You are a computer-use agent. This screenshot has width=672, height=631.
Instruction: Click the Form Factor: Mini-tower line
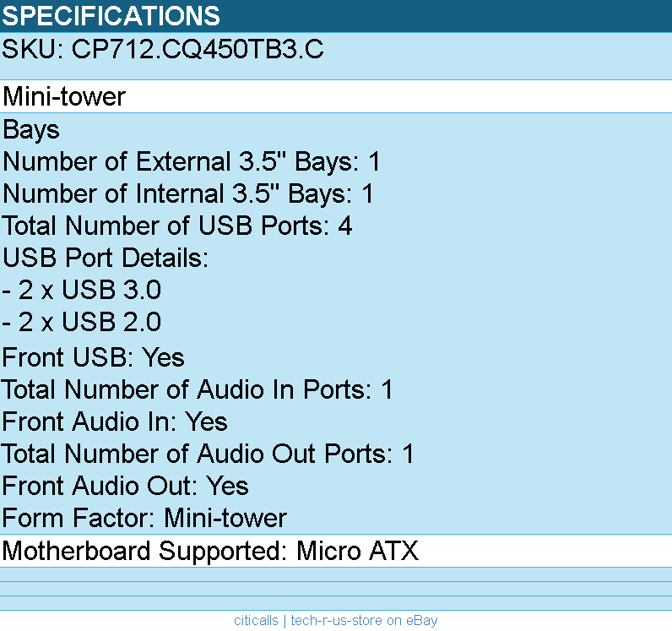point(144,518)
